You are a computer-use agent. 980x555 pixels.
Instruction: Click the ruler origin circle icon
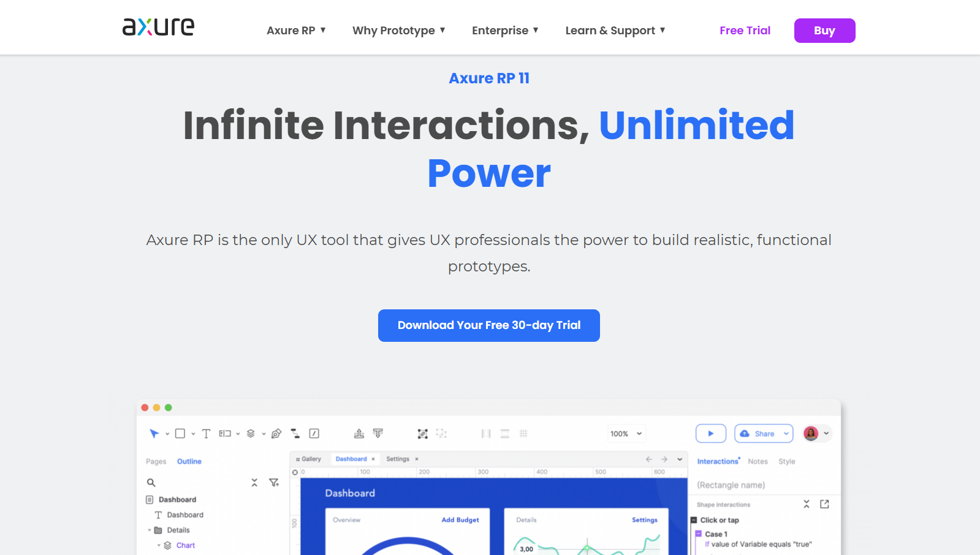(295, 472)
